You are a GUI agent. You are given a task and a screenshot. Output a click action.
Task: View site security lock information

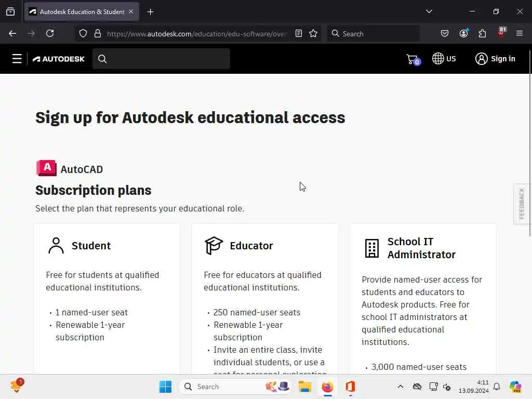[98, 34]
